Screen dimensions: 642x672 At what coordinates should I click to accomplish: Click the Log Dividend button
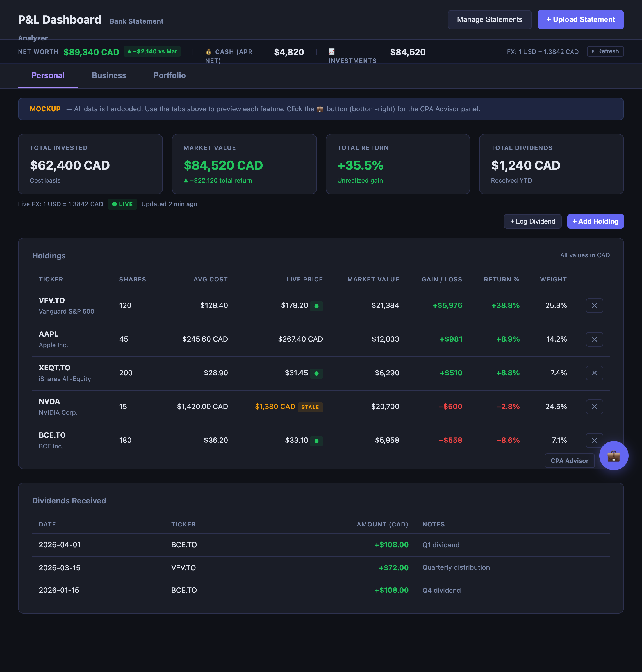pos(532,221)
